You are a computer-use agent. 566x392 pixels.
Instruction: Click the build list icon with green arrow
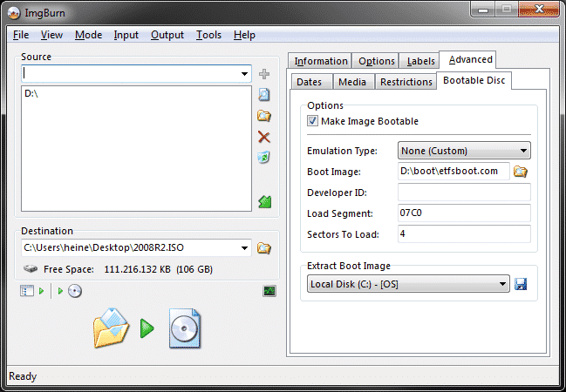[x=31, y=291]
